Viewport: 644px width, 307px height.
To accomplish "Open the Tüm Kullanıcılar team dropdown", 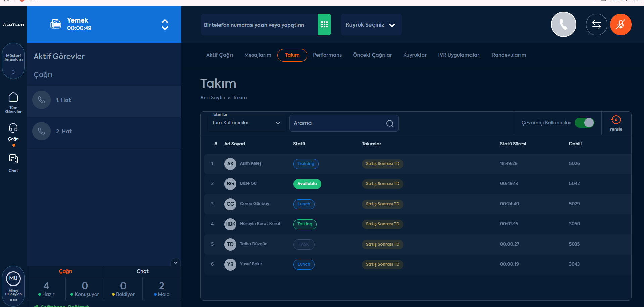I will pyautogui.click(x=246, y=123).
